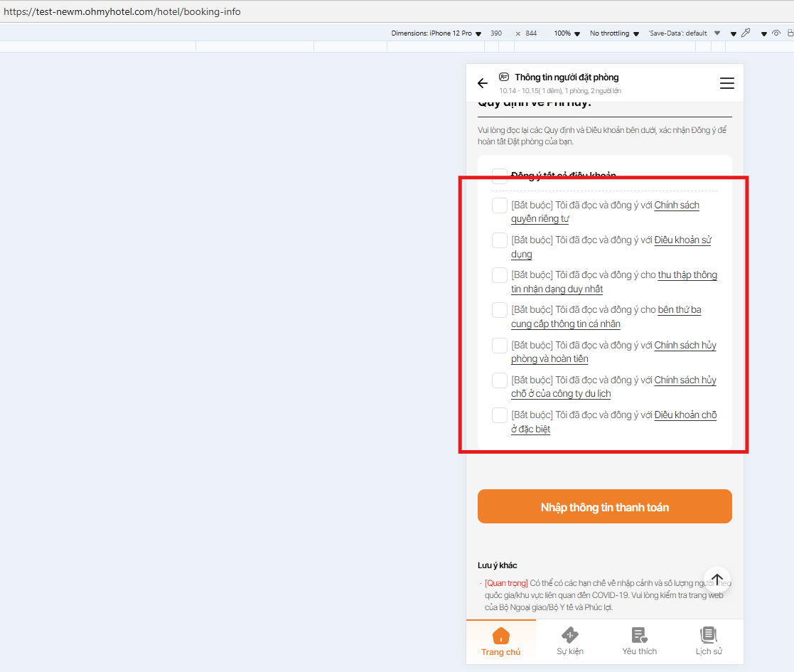Click the Nhập thông tin thanh toán button
Viewport: 794px width, 672px height.
(605, 506)
